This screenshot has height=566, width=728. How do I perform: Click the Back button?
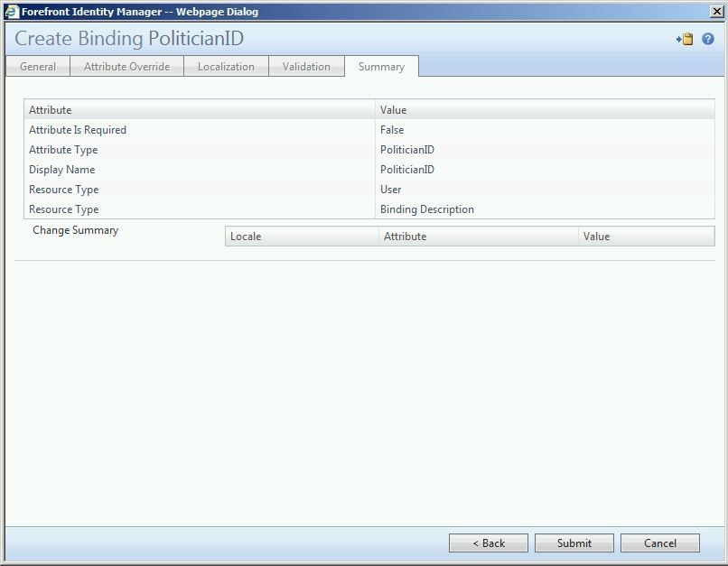click(489, 543)
